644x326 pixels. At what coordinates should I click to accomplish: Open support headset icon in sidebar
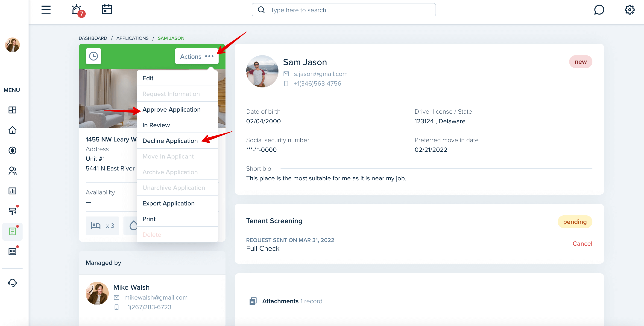(x=12, y=283)
